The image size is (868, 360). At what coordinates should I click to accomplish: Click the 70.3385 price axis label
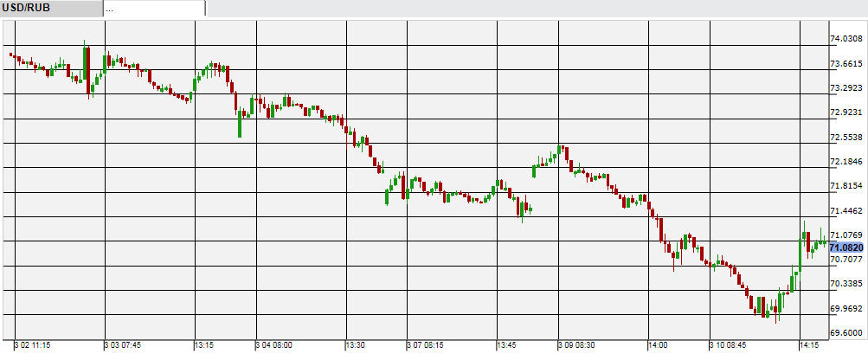(x=846, y=284)
